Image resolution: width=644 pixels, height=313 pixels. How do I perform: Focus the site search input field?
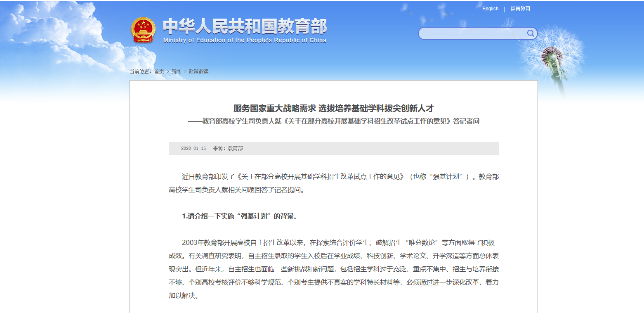(472, 33)
